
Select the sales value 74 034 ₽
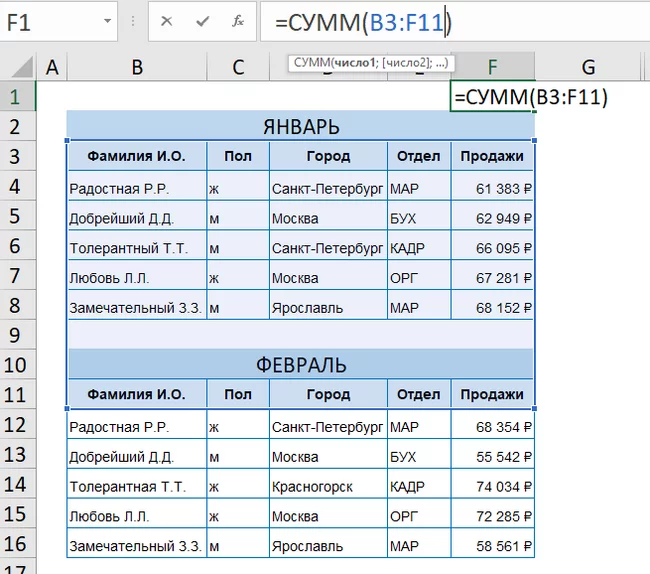492,484
